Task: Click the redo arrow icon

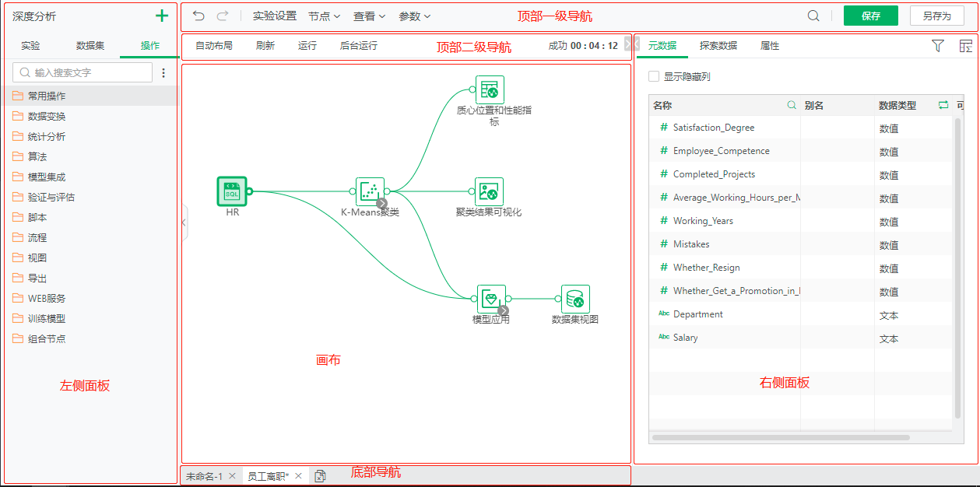Action: (x=223, y=16)
